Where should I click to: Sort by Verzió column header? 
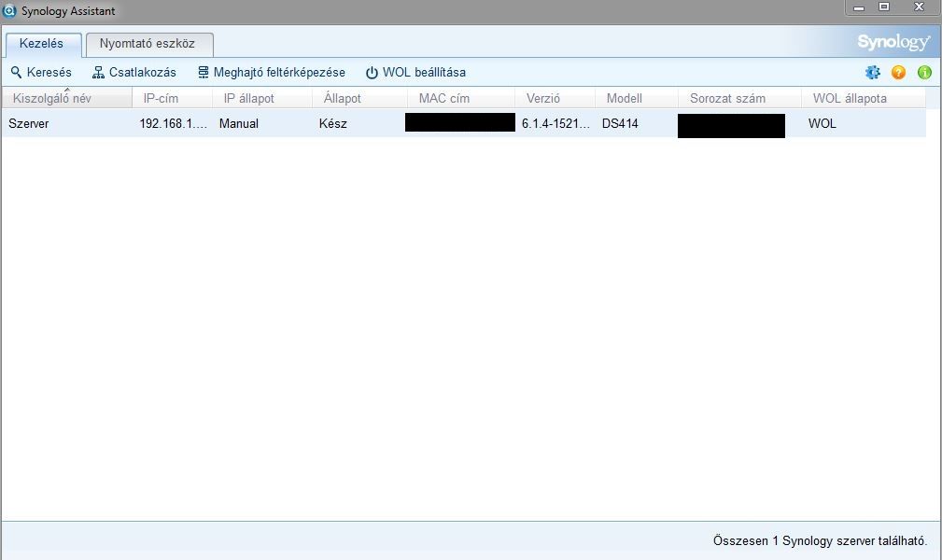click(555, 98)
